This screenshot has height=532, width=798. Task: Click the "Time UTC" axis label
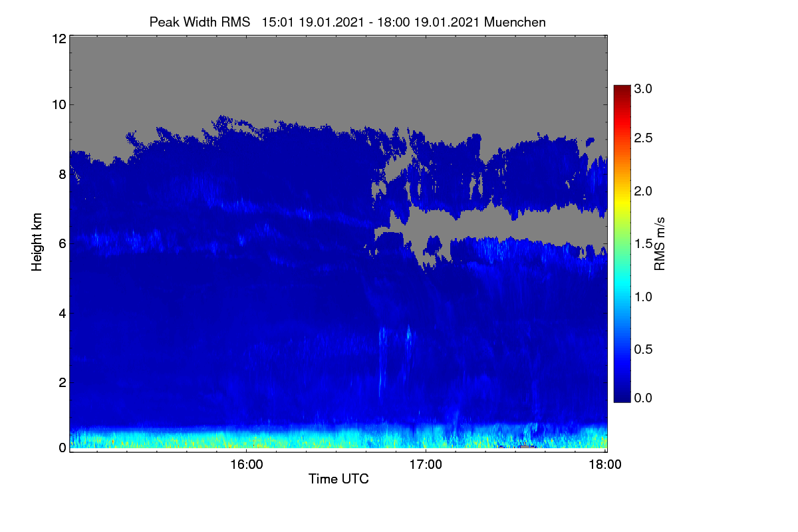coord(338,479)
